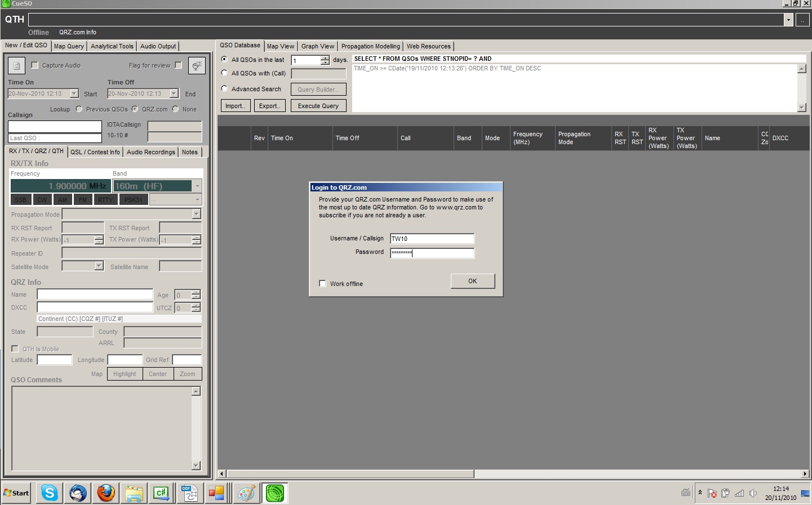812x505 pixels.
Task: Click the Zoom map button
Action: coord(188,374)
